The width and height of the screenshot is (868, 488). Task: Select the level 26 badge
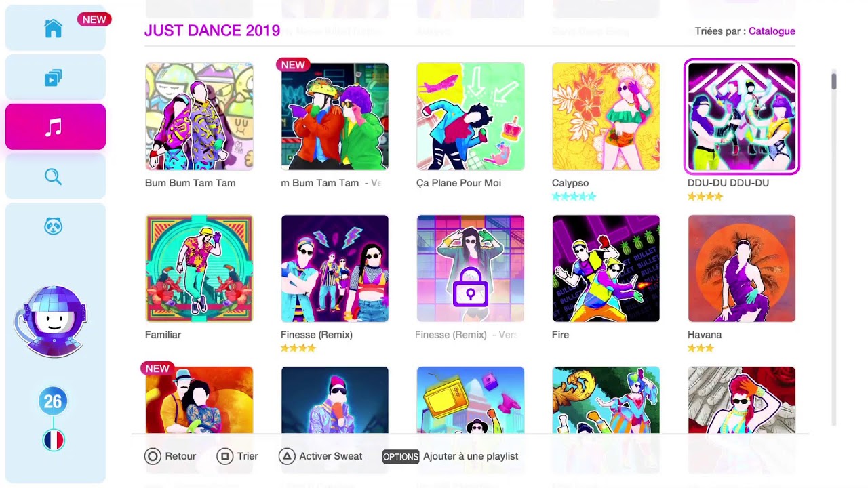(x=53, y=402)
